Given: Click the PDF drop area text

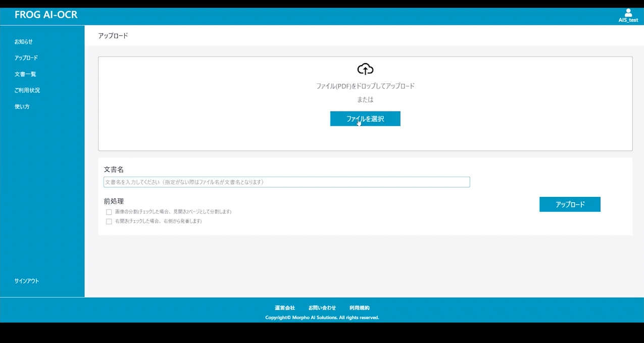Looking at the screenshot, I should point(365,86).
